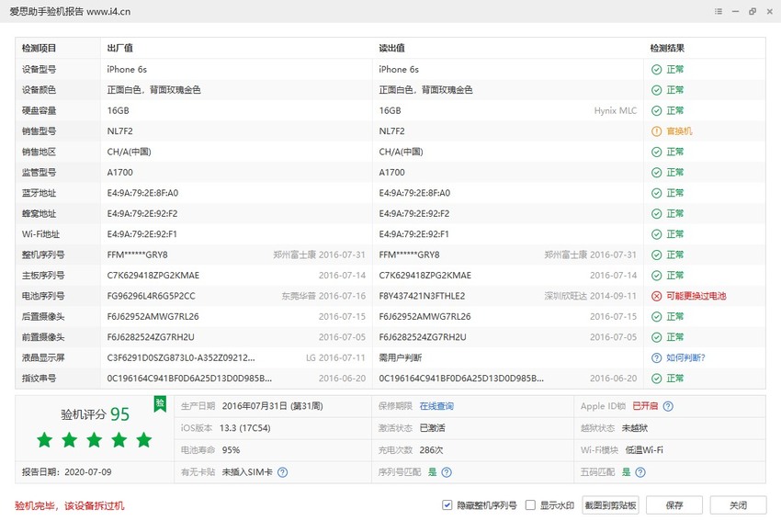Click the green check icon in Wi-Fi地址 row
This screenshot has width=781, height=532.
656,234
